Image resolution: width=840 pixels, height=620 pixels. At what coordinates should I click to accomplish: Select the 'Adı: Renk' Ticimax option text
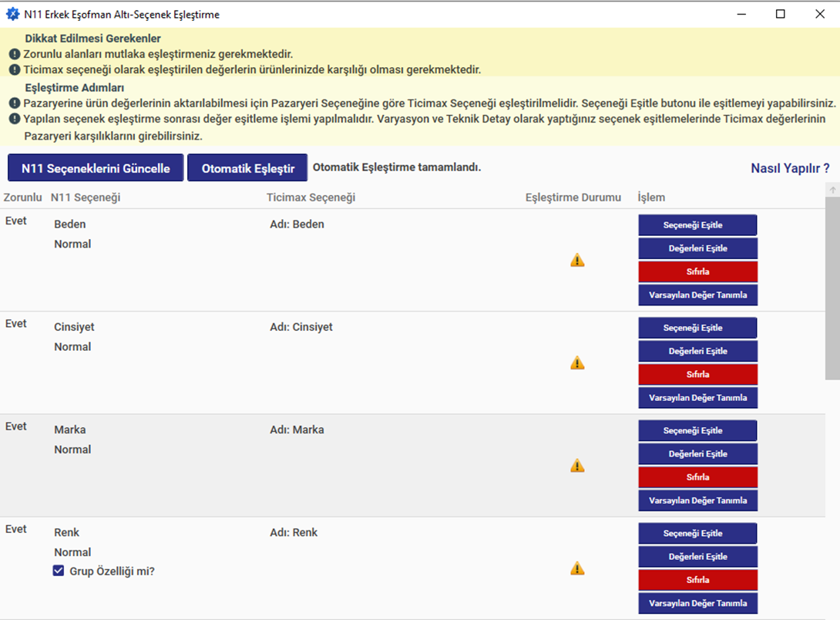[x=294, y=533]
